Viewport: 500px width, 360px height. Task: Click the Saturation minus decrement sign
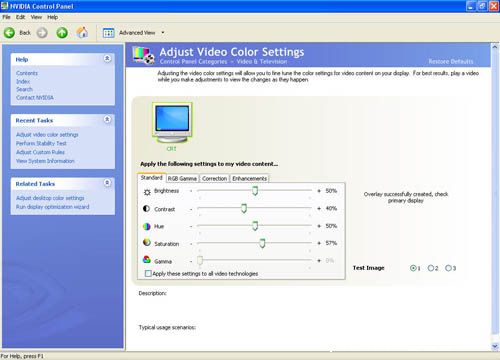click(x=191, y=244)
